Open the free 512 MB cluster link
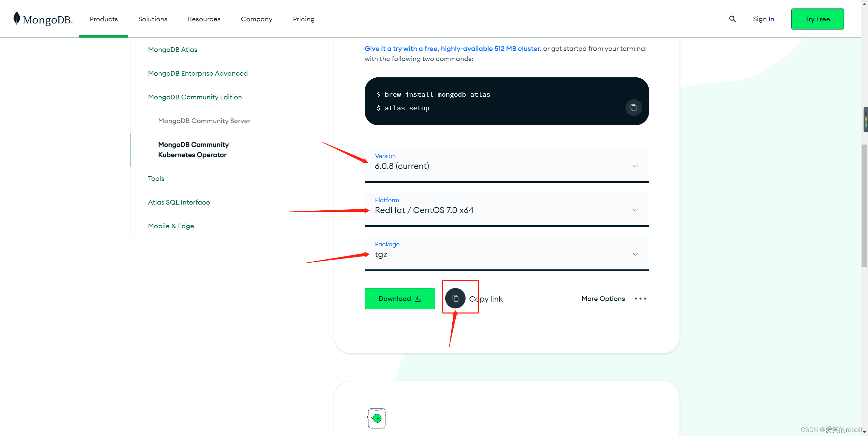The height and width of the screenshot is (436, 868). click(453, 49)
